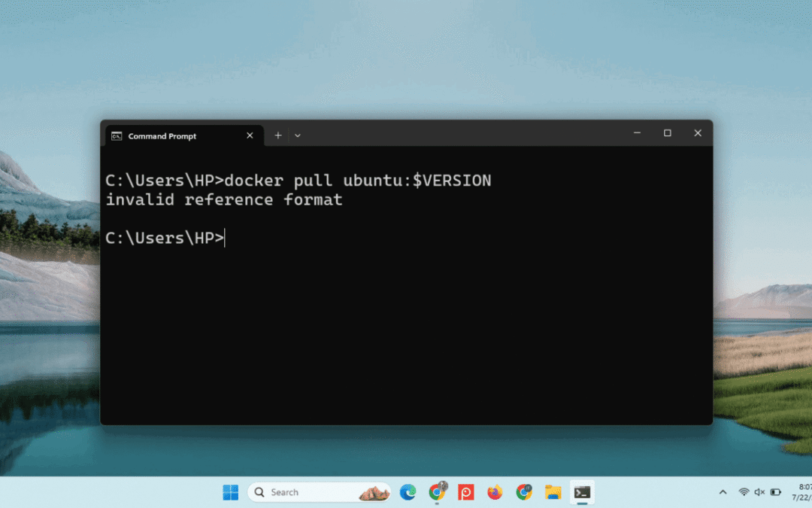The height and width of the screenshot is (508, 812).
Task: Open File Explorer from the taskbar
Action: 553,491
